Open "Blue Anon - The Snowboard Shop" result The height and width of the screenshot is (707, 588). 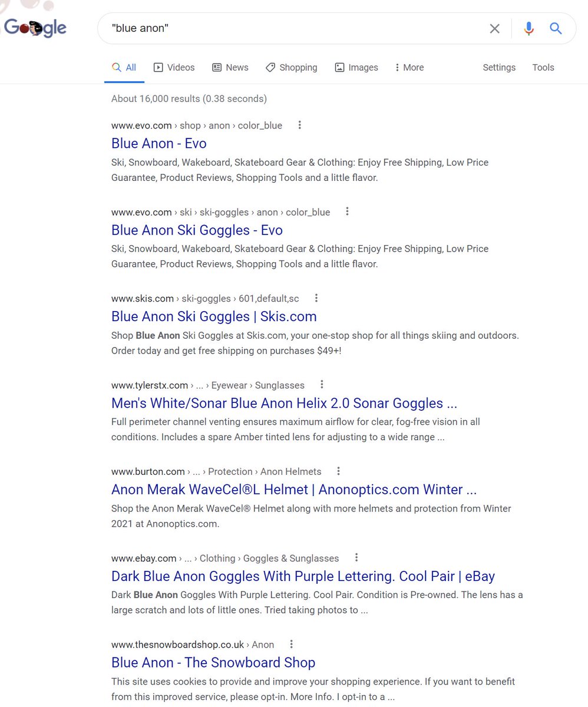pyautogui.click(x=213, y=663)
